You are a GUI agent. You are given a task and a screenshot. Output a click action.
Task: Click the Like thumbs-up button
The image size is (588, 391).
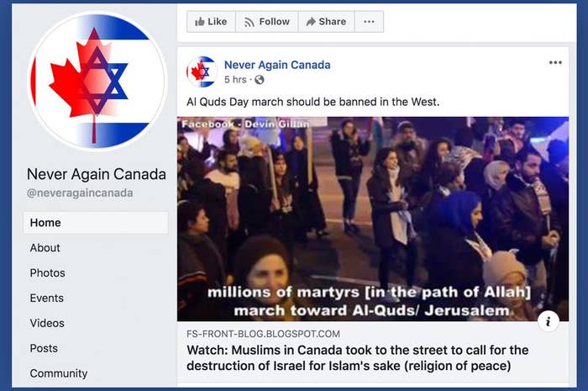point(211,22)
